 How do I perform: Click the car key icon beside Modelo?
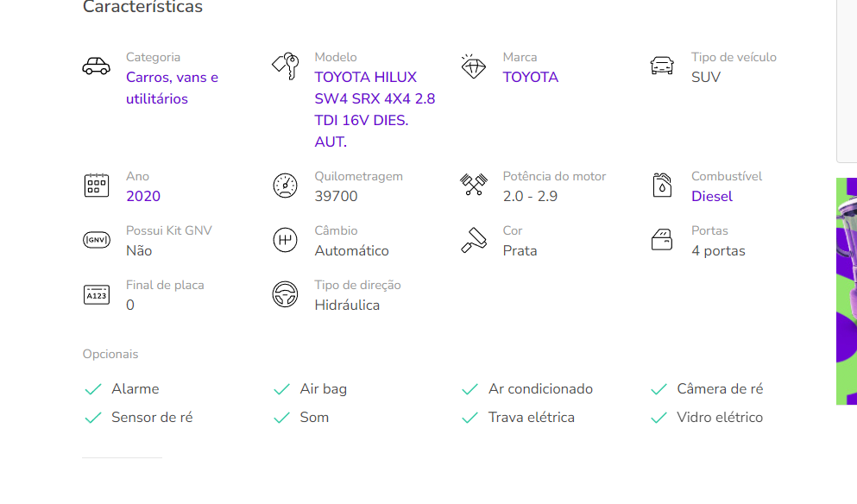285,66
